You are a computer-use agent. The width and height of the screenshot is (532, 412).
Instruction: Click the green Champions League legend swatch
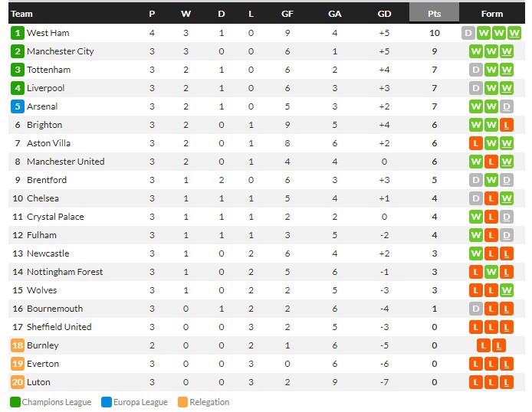15,402
